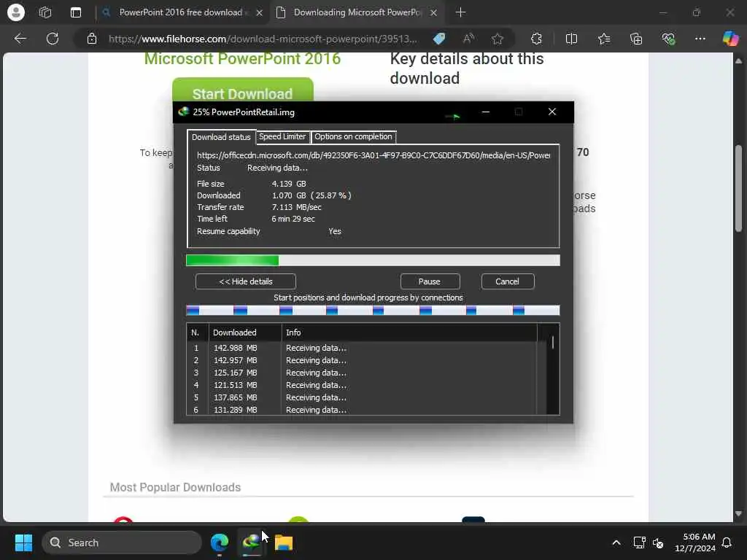View site information lock icon
Viewport: 747px width, 560px height.
click(x=91, y=39)
